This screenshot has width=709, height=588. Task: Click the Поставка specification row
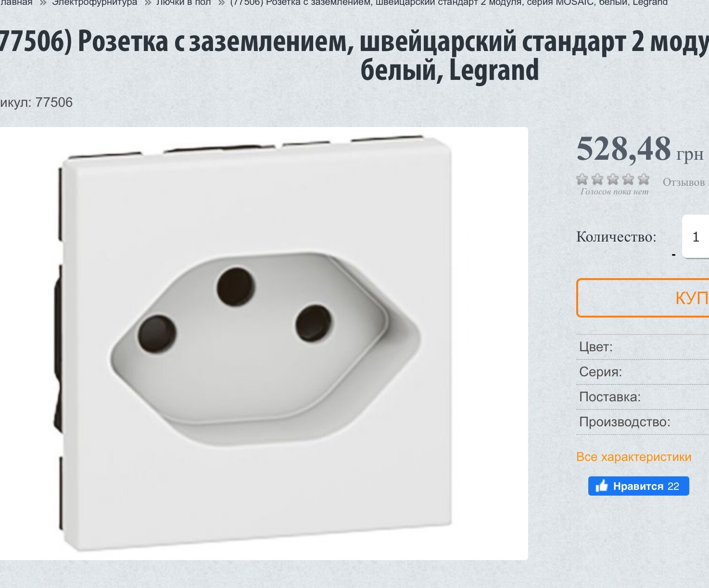[x=643, y=397]
